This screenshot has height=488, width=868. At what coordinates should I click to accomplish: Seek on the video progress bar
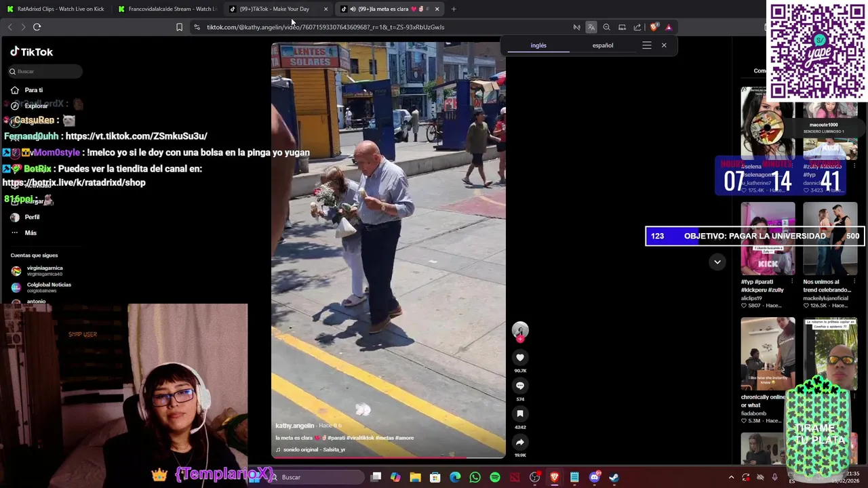(x=388, y=457)
